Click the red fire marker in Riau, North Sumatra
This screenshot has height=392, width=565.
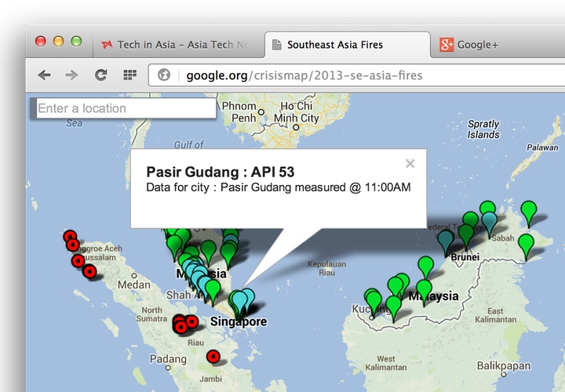(180, 326)
